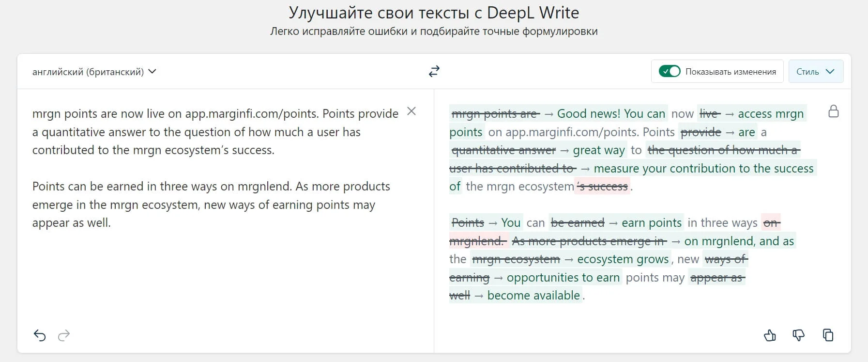The height and width of the screenshot is (362, 868).
Task: Click the struck-through 's success' deletion
Action: coord(602,187)
